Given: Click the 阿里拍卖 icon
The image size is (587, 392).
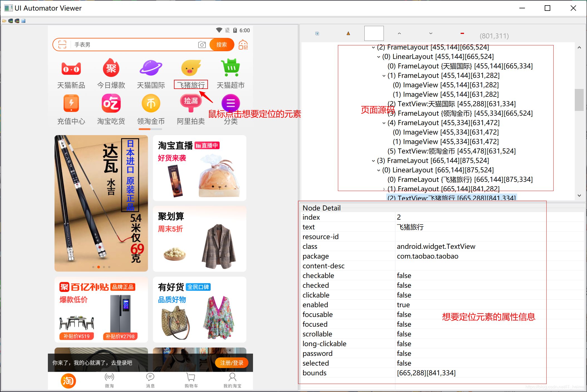Looking at the screenshot, I should 191,103.
